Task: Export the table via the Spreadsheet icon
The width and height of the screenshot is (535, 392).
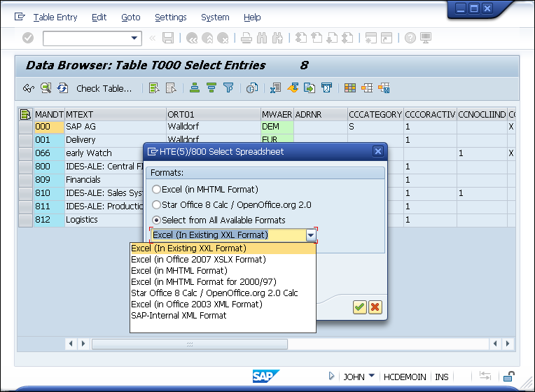Action: [x=276, y=88]
